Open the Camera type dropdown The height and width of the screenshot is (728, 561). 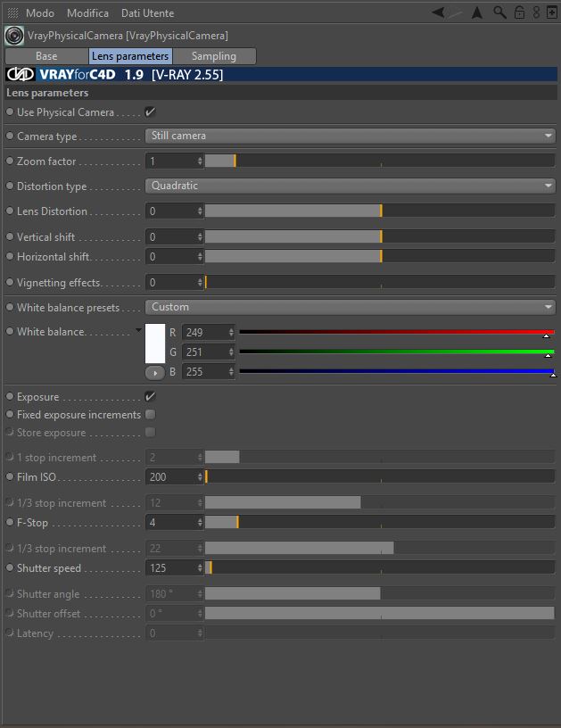pos(351,136)
